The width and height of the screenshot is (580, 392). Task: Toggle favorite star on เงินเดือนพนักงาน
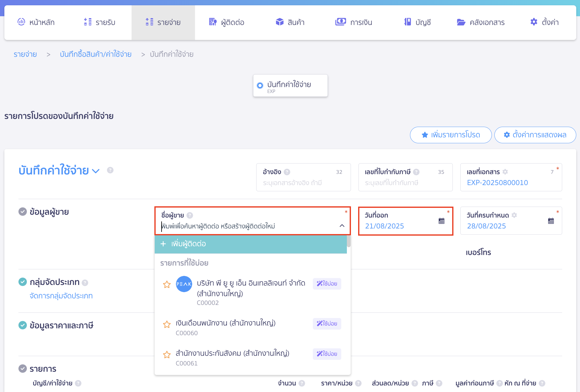[x=167, y=324]
